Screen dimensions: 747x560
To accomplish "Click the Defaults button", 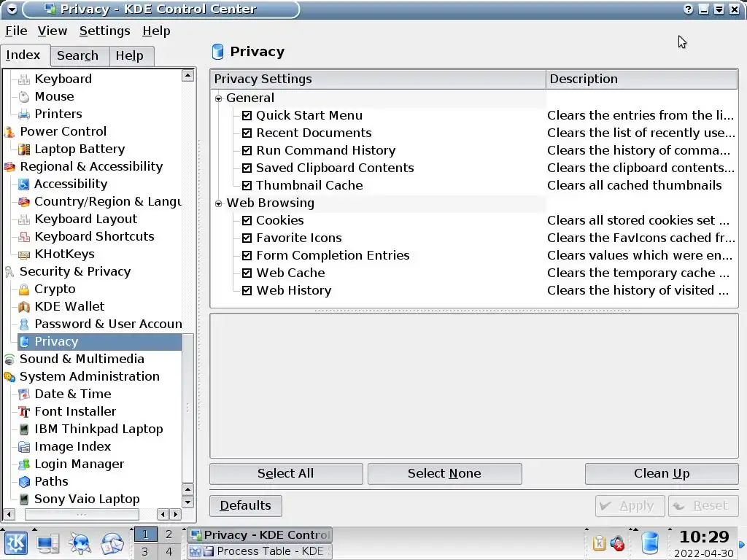I will coord(245,506).
